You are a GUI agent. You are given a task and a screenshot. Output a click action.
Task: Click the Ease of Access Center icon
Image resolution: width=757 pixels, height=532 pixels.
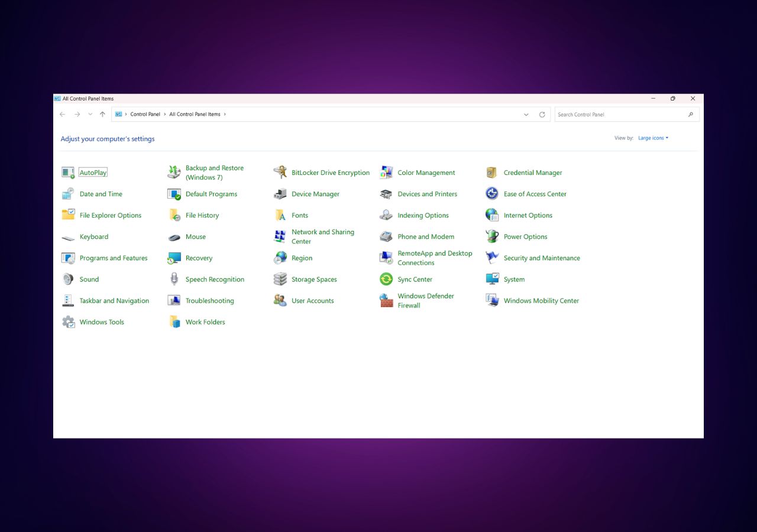[492, 194]
